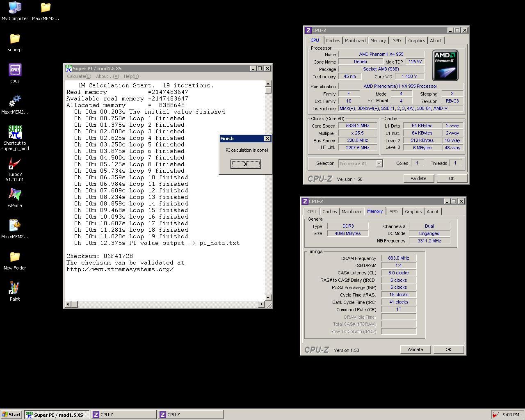Click the AMD Phenom II X4 955 name field
525x420 pixels.
click(381, 54)
